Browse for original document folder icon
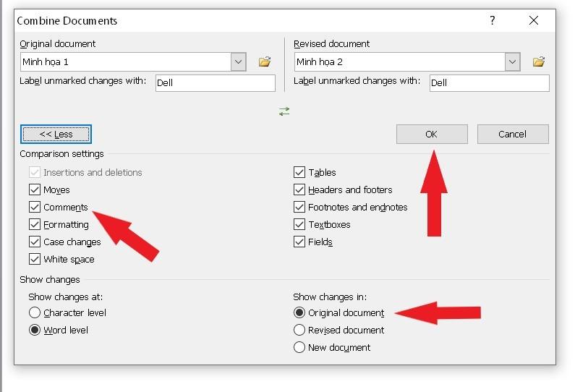The image size is (575, 392). 265,62
